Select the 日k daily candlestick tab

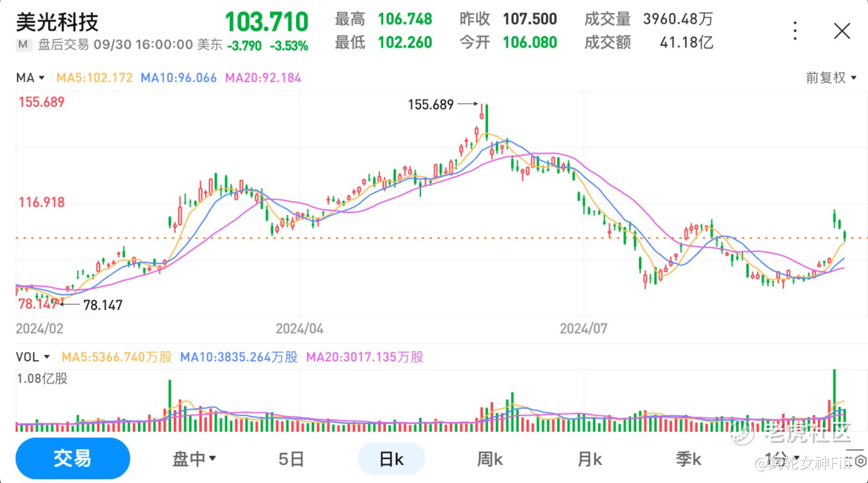coord(391,459)
